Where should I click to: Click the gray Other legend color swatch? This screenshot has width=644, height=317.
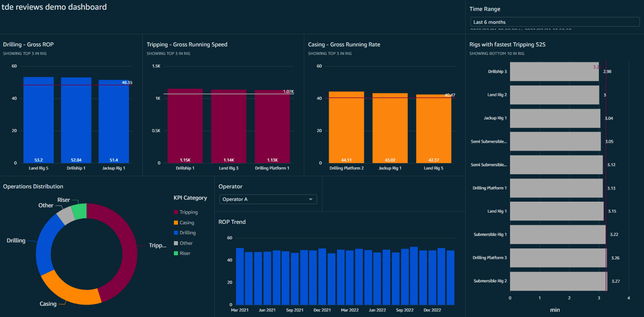tap(176, 243)
